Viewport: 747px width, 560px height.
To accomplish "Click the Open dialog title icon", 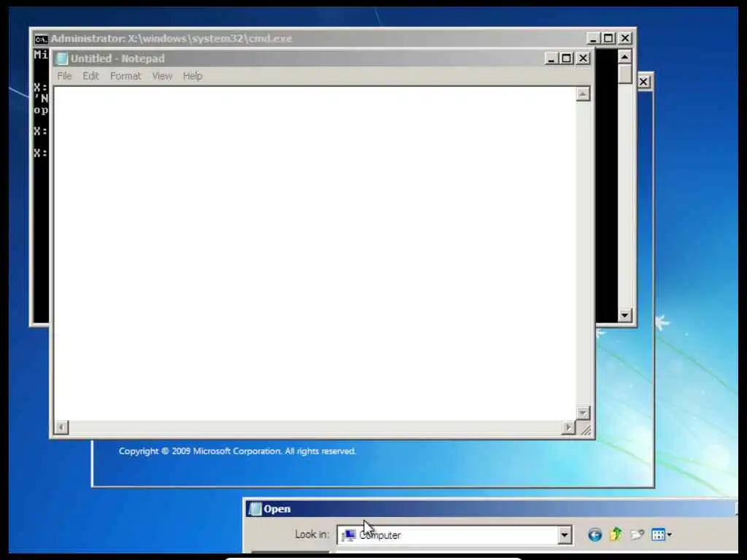I will (x=255, y=509).
